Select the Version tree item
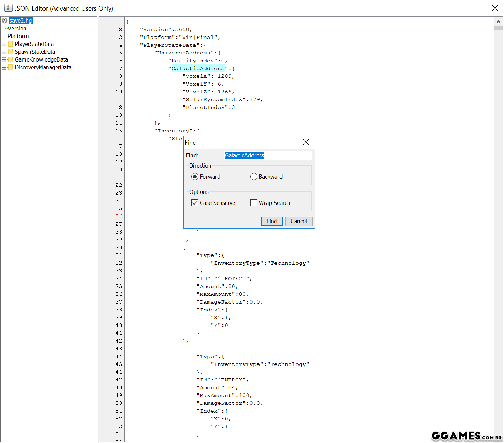 pos(17,28)
